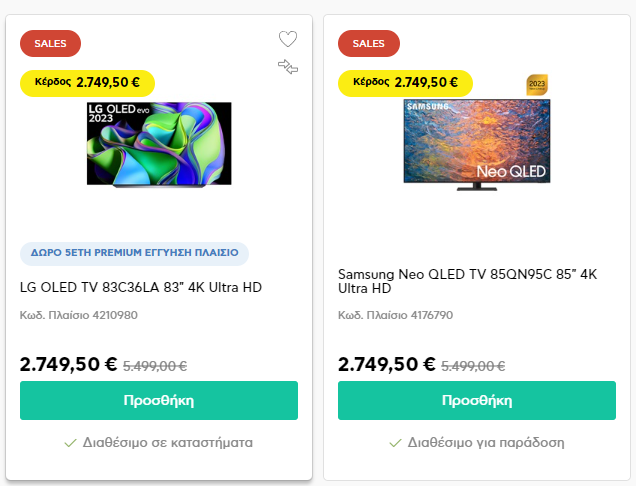Click product code Πλαίσιο 4210980
This screenshot has width=636, height=486.
pos(79,315)
